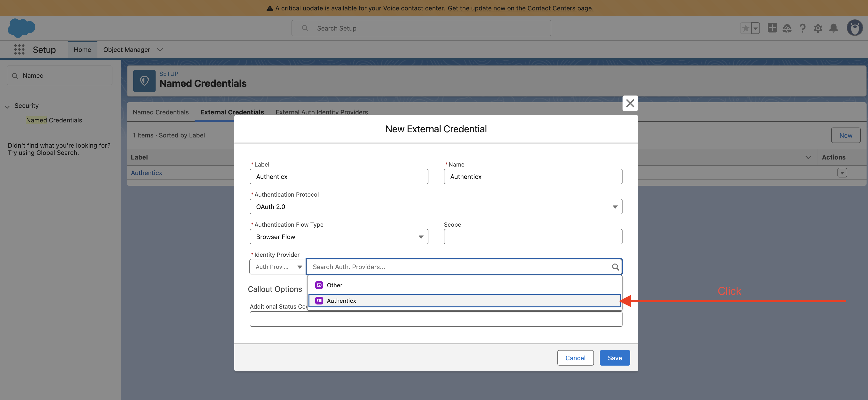This screenshot has height=400, width=868.
Task: Open the Object Manager tab
Action: 127,49
